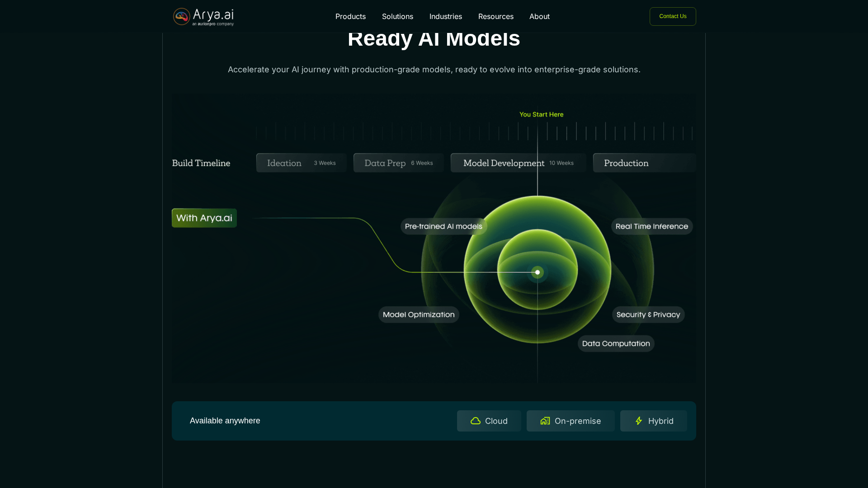
Task: Click the building icon for On-premise
Action: 545,421
